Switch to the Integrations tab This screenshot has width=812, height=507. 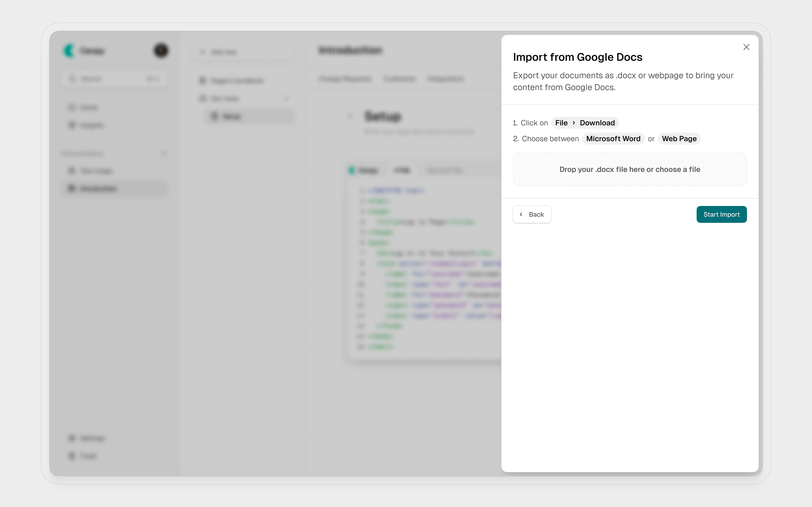click(x=446, y=79)
